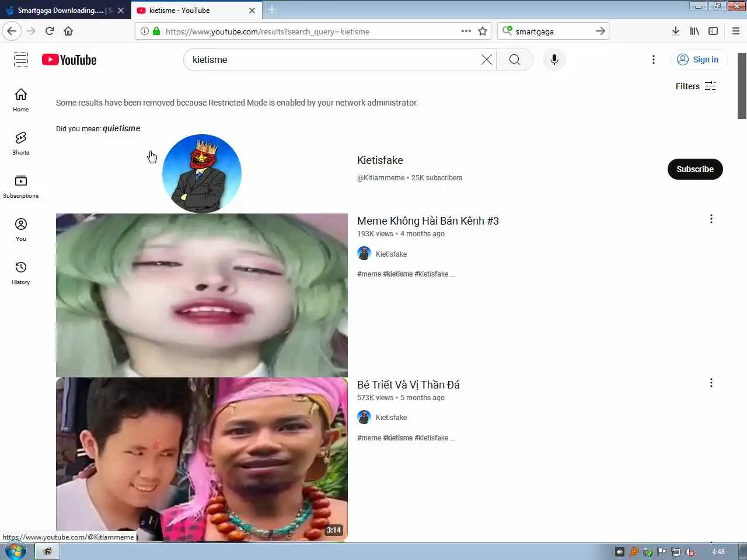Go back with the browser back arrow
Image resolution: width=747 pixels, height=560 pixels.
12,31
